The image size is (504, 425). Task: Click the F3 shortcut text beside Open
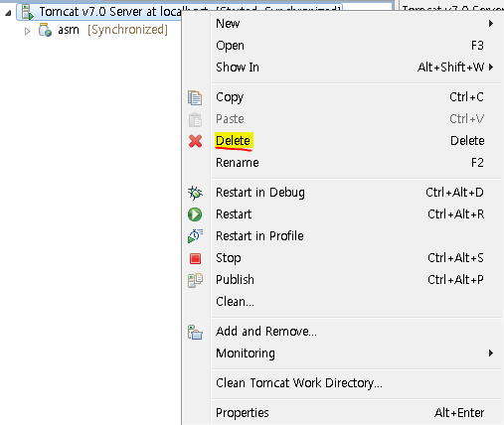[477, 46]
